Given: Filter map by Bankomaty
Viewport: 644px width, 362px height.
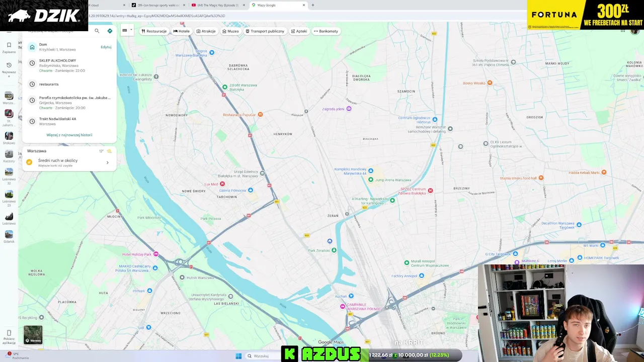Looking at the screenshot, I should click(x=326, y=31).
